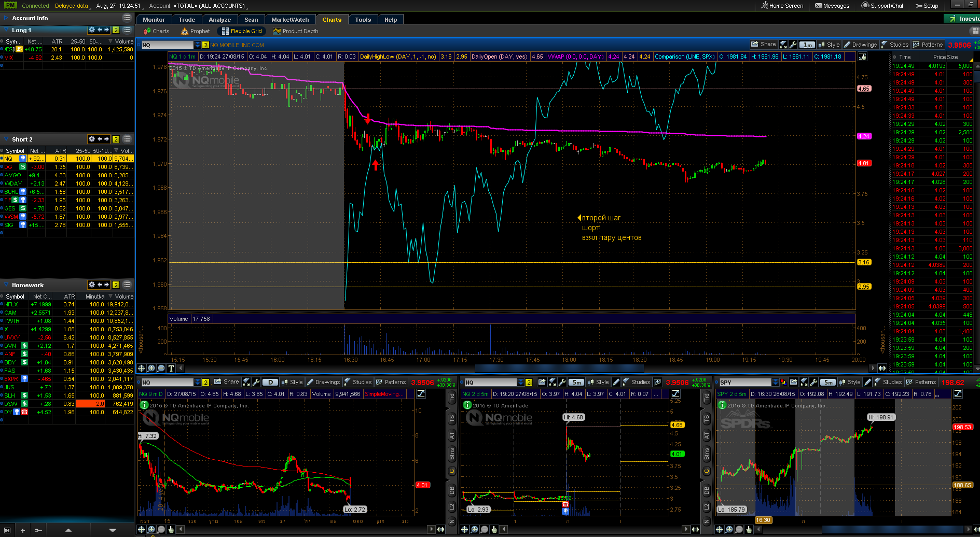Viewport: 980px width, 537px height.
Task: Open Drawings menu on main chart
Action: pos(860,45)
